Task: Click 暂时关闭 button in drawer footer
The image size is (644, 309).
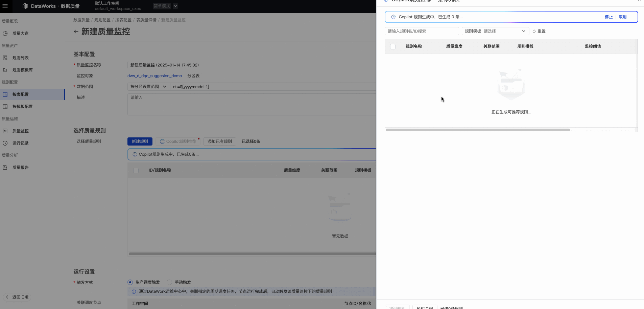Action: (425, 307)
